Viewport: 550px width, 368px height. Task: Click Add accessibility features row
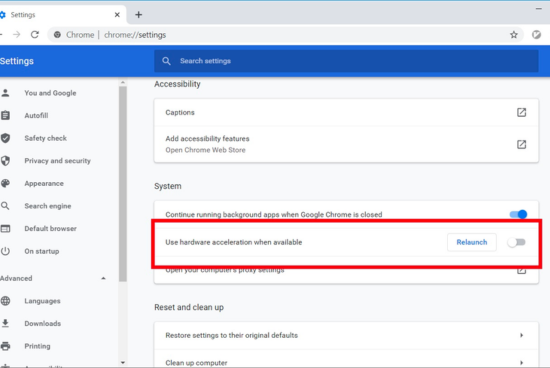(346, 144)
